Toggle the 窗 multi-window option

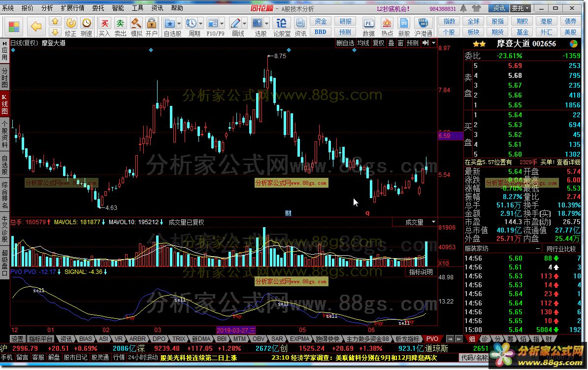pos(400,43)
